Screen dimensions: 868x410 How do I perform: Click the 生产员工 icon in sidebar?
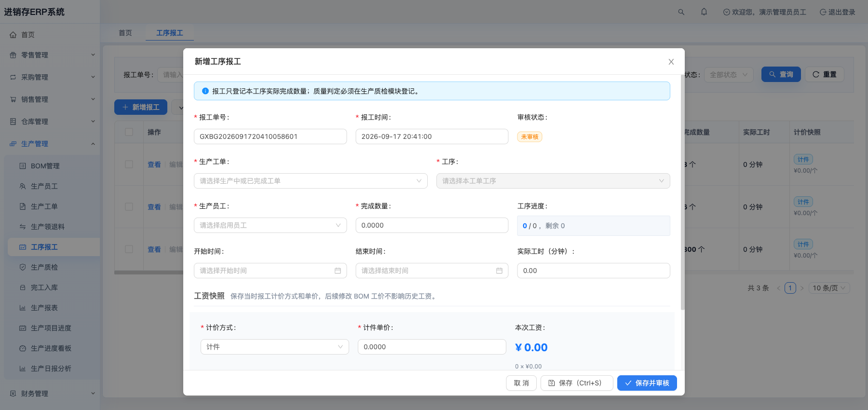pos(23,186)
